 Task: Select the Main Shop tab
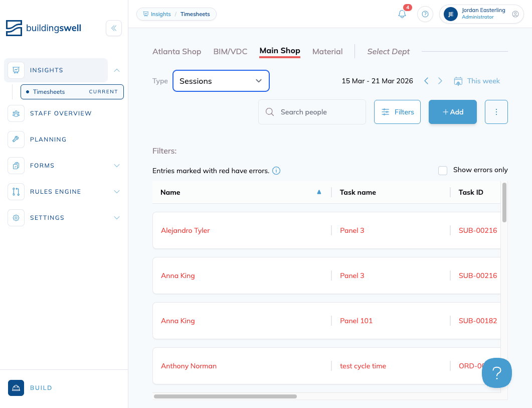pos(280,51)
